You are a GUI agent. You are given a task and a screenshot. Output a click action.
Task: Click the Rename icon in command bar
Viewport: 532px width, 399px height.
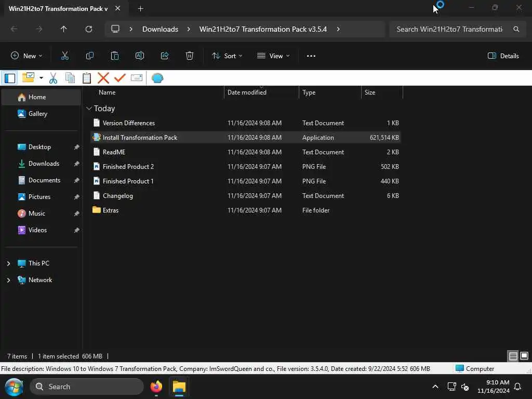(140, 56)
